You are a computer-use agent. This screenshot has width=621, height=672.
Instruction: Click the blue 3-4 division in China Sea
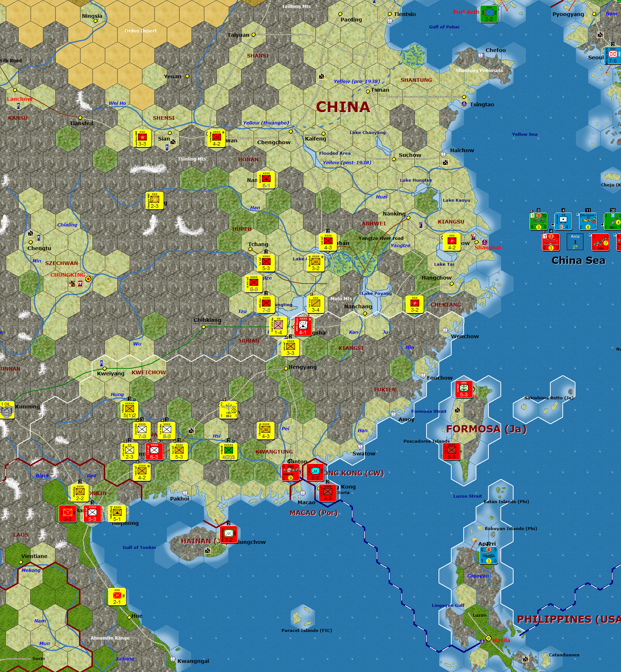point(563,221)
